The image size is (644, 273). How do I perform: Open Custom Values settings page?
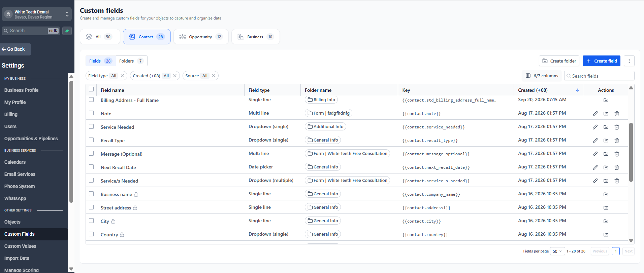[x=20, y=246]
